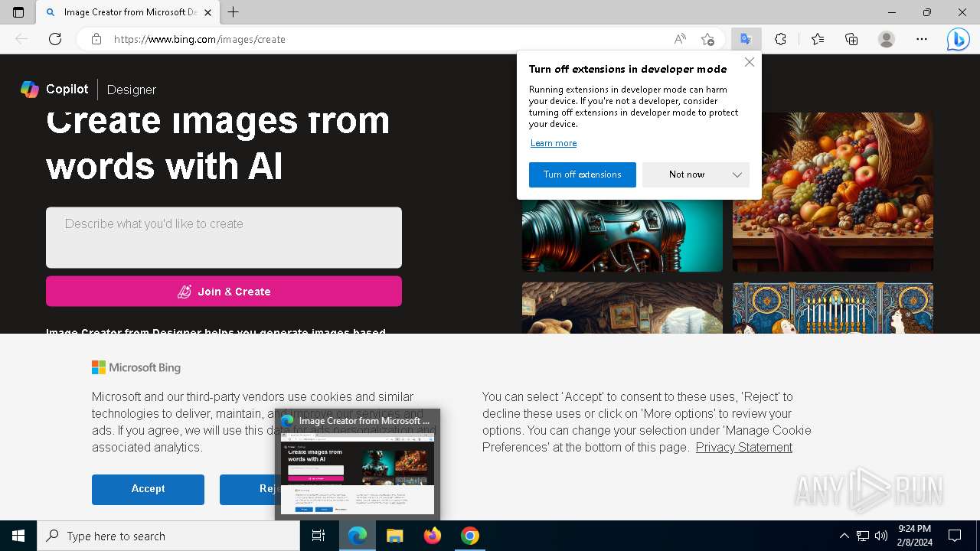980x551 pixels.
Task: Open Task View in taskbar
Action: [x=318, y=536]
